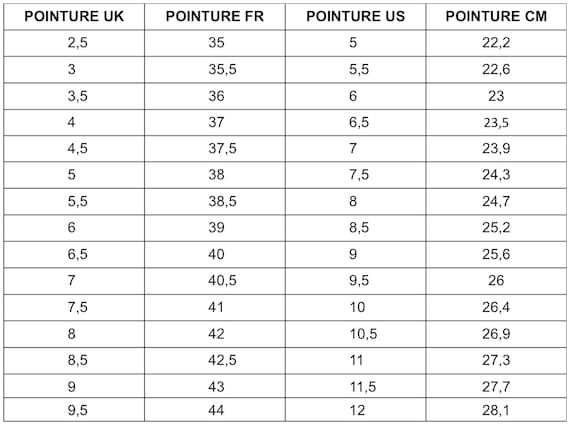Image resolution: width=570 pixels, height=425 pixels.
Task: Click the 24,7 cm cell
Action: point(496,201)
